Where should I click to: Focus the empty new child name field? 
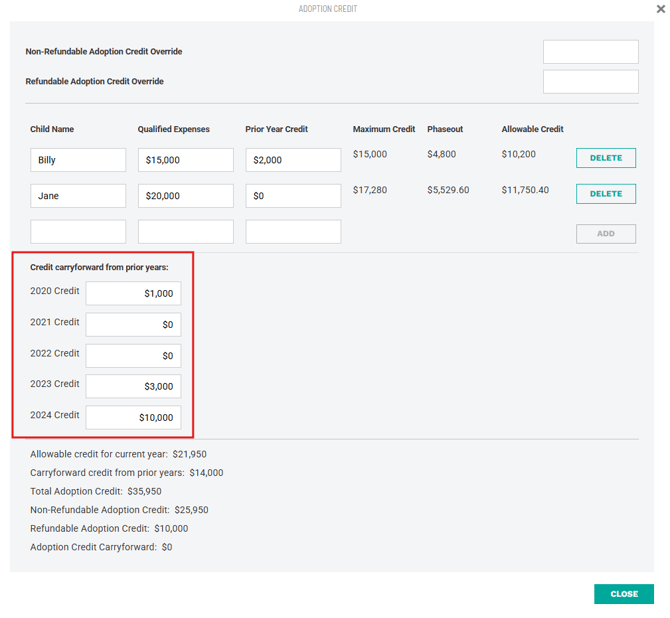tap(78, 232)
